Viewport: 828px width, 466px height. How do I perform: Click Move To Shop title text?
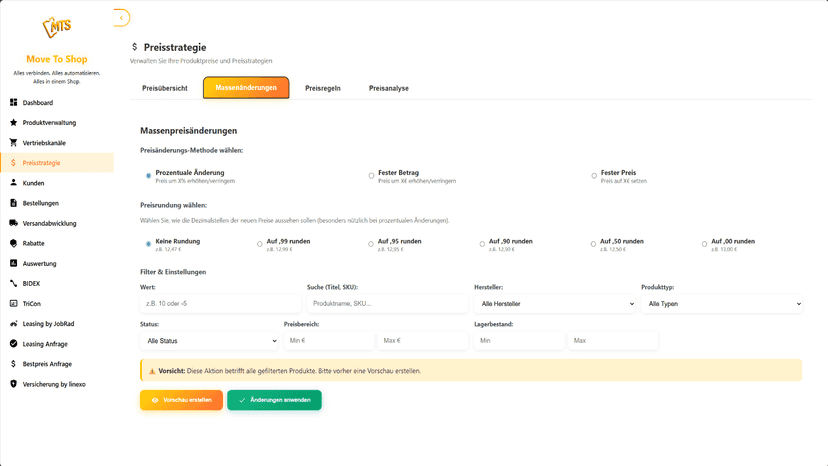pos(57,59)
